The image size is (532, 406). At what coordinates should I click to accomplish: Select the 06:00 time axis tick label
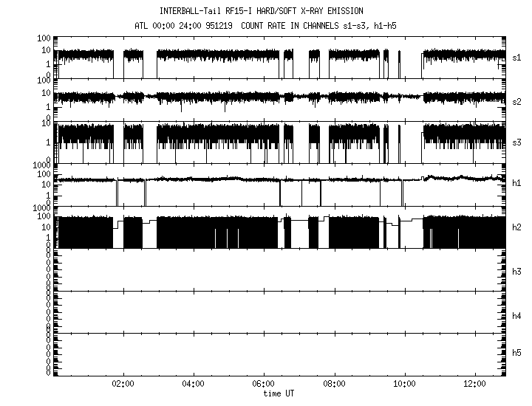[264, 385]
